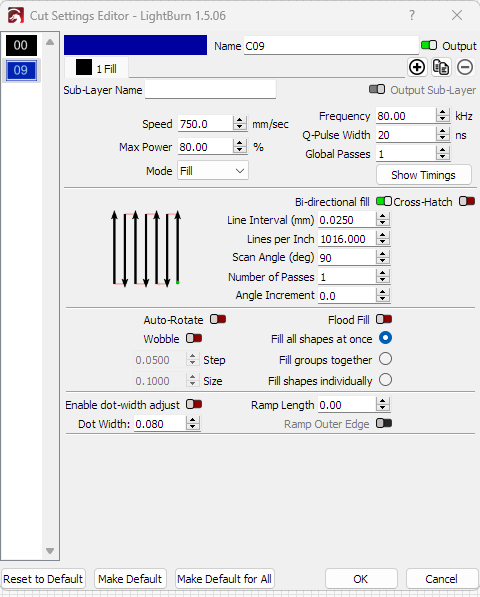Click the Name field containing C09
The height and width of the screenshot is (597, 480).
[331, 46]
